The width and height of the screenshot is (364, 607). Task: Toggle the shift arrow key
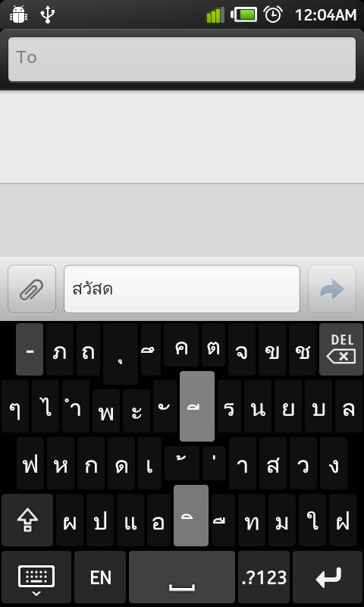tap(27, 520)
